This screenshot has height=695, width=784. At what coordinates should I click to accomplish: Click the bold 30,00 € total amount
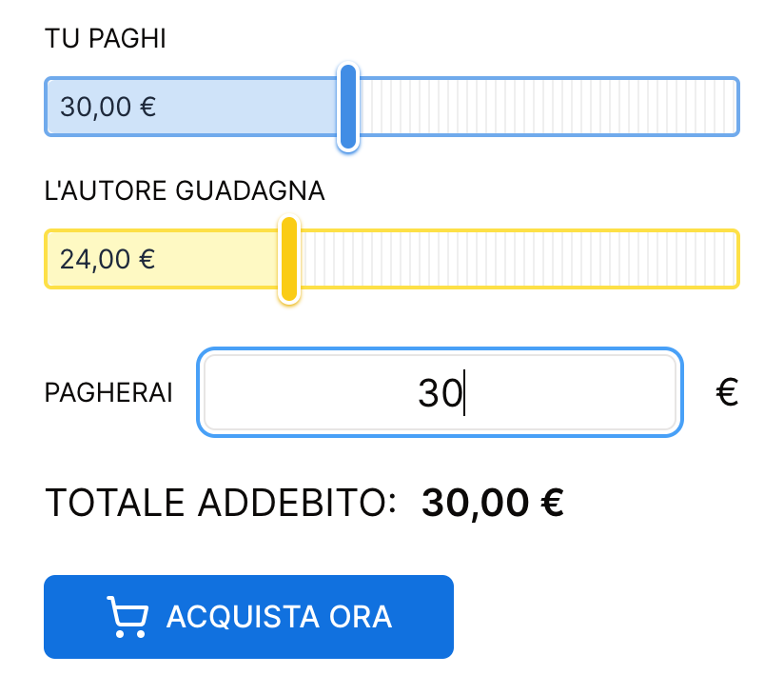coord(493,503)
